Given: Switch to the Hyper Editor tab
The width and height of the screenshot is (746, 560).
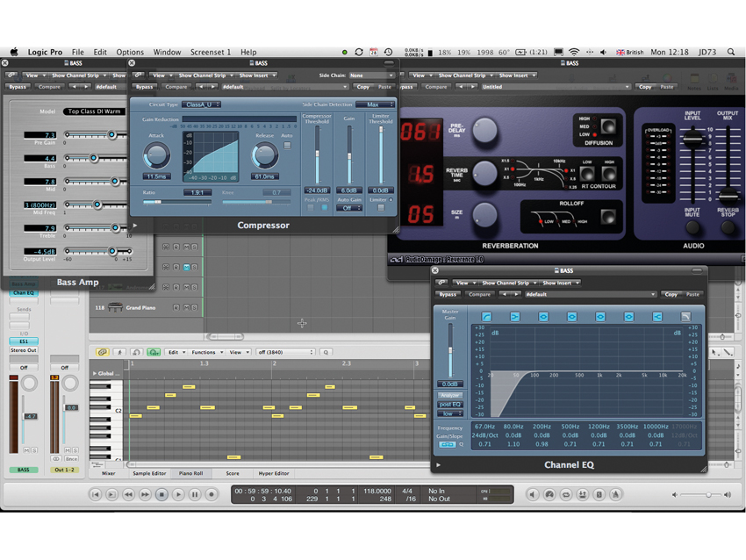Looking at the screenshot, I should pyautogui.click(x=274, y=473).
